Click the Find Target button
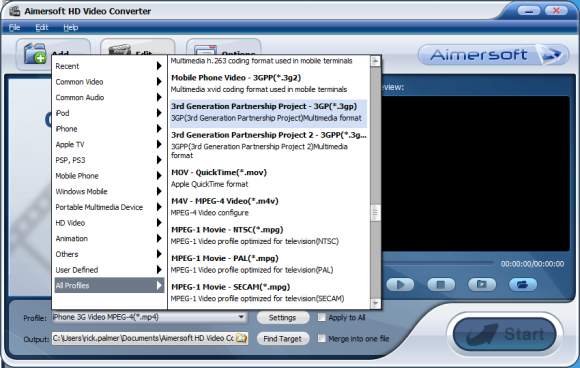580x368 pixels. click(x=283, y=338)
